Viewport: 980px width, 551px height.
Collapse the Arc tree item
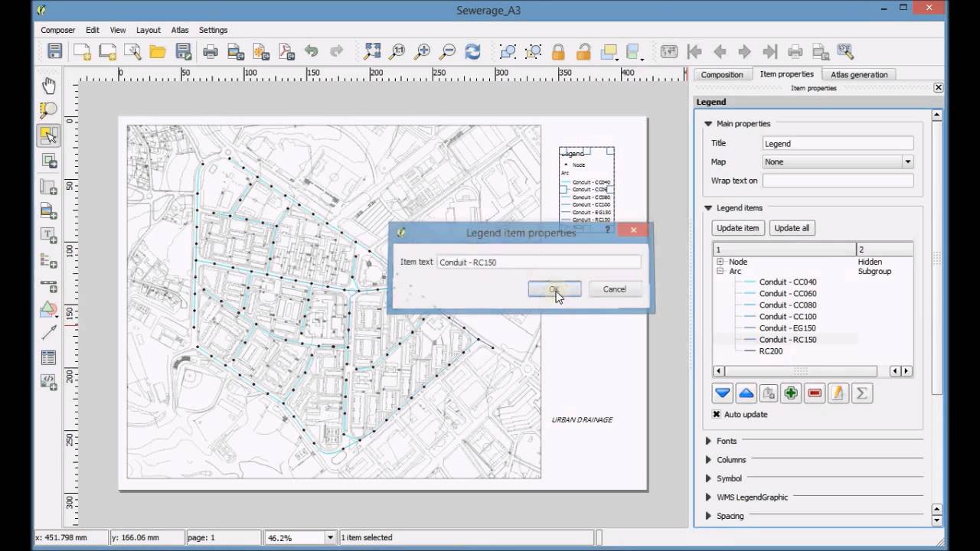720,271
